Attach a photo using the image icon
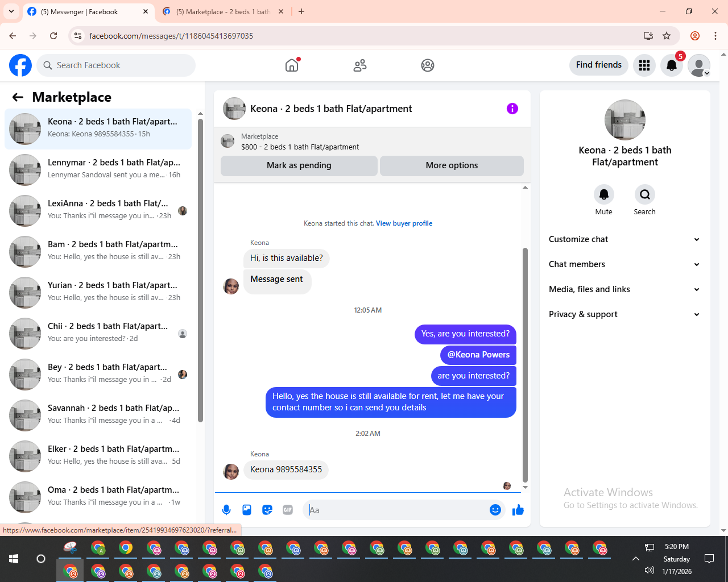 click(247, 510)
